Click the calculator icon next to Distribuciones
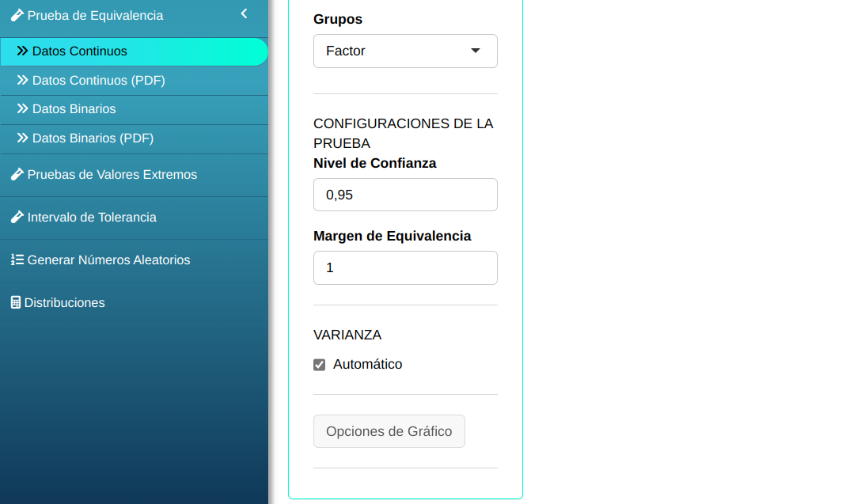The width and height of the screenshot is (857, 504). [x=15, y=303]
